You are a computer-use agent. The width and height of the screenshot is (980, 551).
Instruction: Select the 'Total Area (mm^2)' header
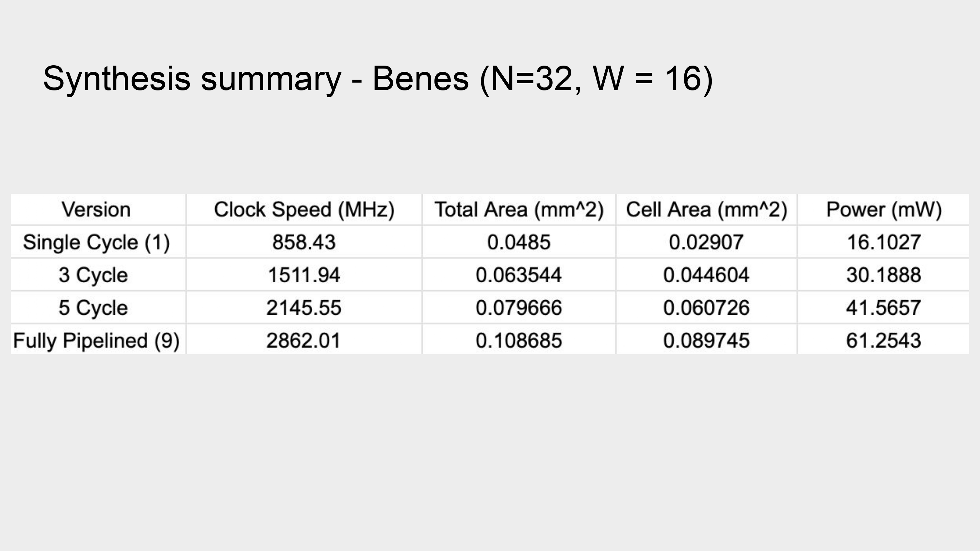coord(519,210)
